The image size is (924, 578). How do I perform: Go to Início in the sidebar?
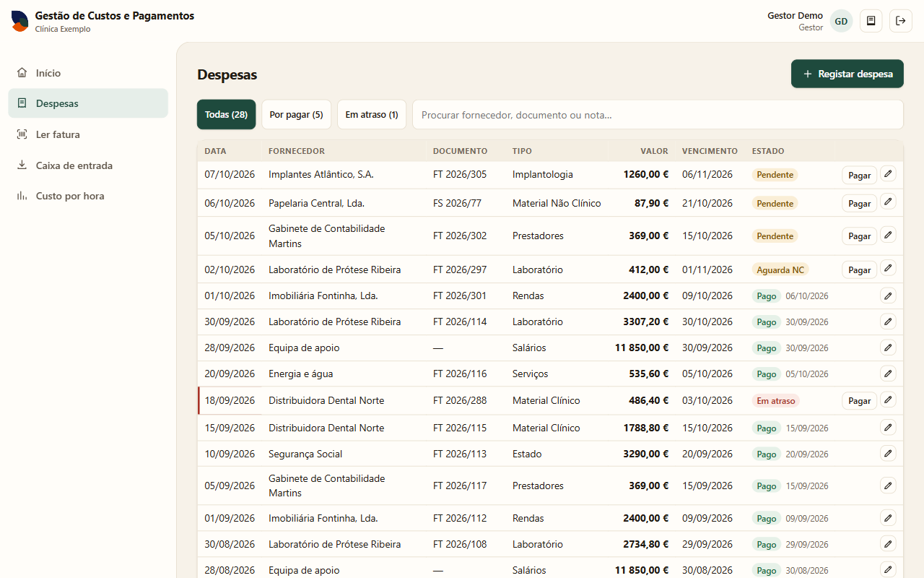click(88, 73)
